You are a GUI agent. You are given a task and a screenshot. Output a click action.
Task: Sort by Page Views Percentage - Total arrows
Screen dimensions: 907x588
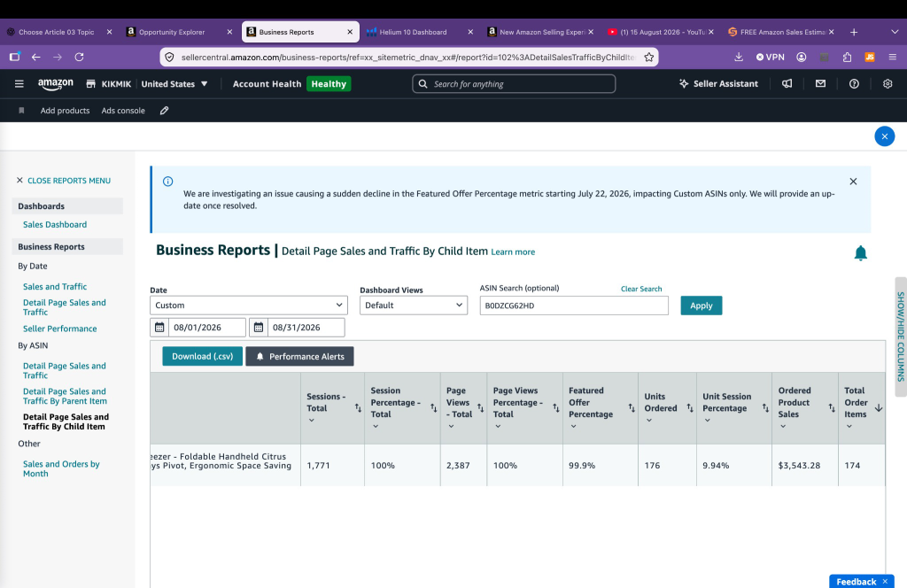tap(556, 408)
